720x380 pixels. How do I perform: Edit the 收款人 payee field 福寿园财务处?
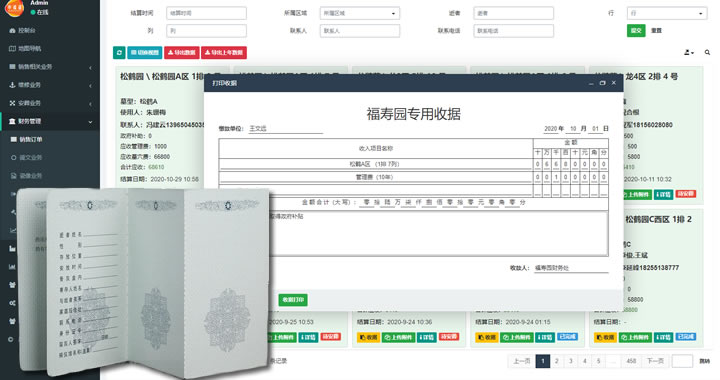(x=571, y=268)
